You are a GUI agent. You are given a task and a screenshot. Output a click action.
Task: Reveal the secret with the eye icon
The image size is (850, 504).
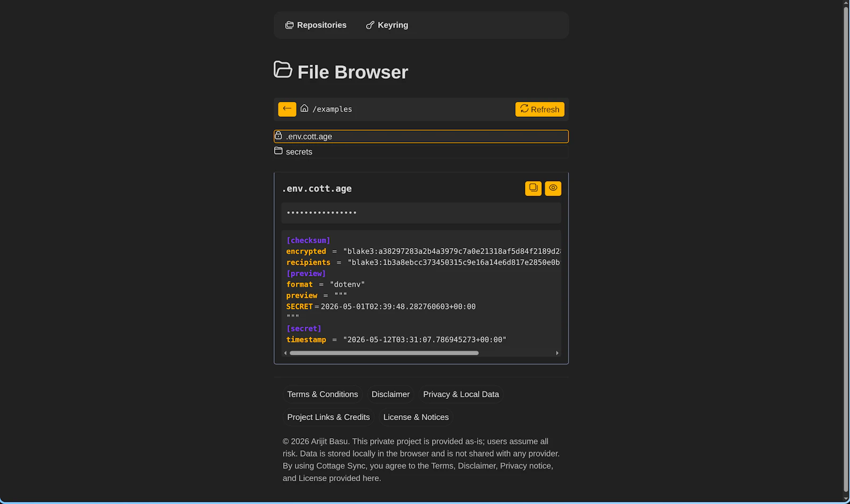[553, 189]
